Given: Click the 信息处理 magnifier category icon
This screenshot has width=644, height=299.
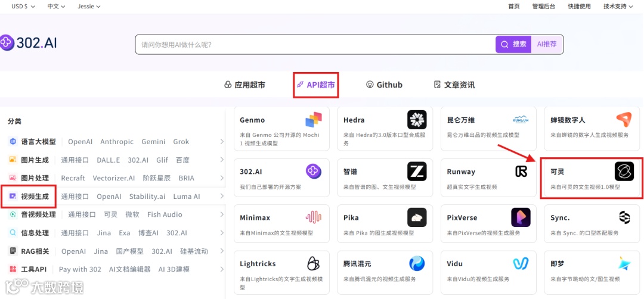Looking at the screenshot, I should tap(13, 232).
